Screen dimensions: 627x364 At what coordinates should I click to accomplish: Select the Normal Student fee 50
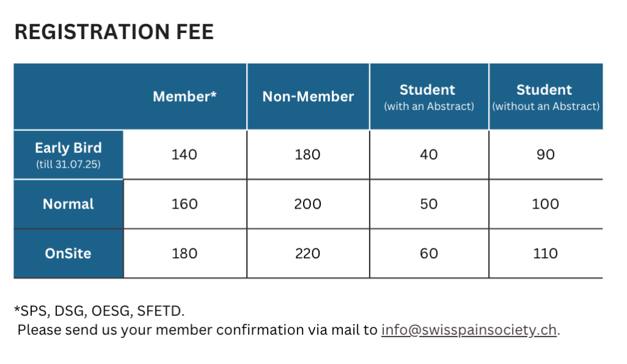click(x=429, y=204)
